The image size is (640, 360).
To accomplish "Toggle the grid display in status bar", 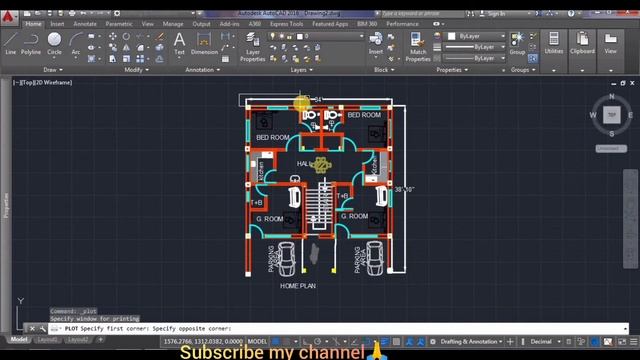I will [276, 342].
